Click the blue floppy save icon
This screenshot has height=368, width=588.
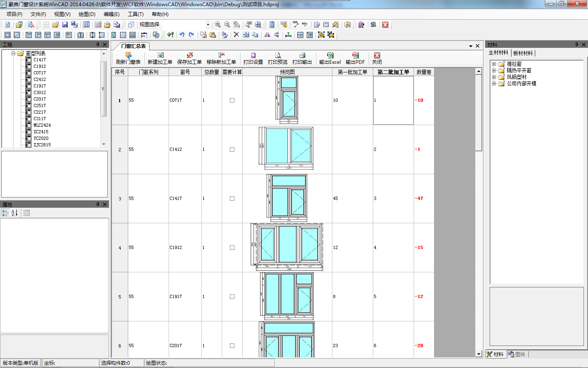point(65,25)
